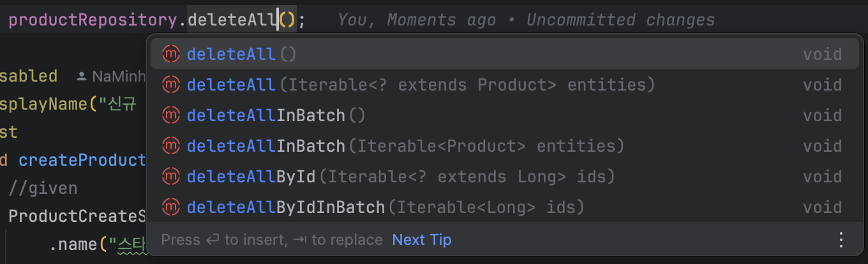Image resolution: width=868 pixels, height=264 pixels.
Task: Click the method icon for deleteAllInBatch(Iterable<Product> entities)
Action: point(170,146)
